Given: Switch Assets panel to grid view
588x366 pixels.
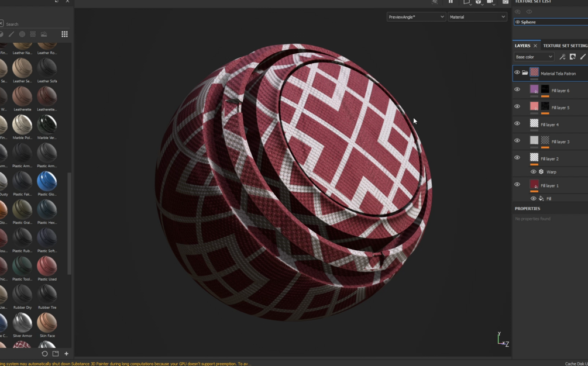Looking at the screenshot, I should [65, 34].
